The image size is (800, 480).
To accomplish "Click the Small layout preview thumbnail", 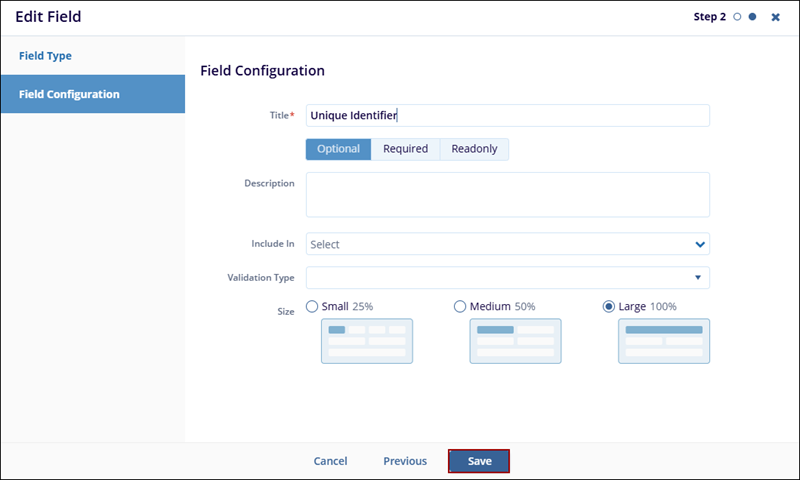I will pyautogui.click(x=366, y=341).
